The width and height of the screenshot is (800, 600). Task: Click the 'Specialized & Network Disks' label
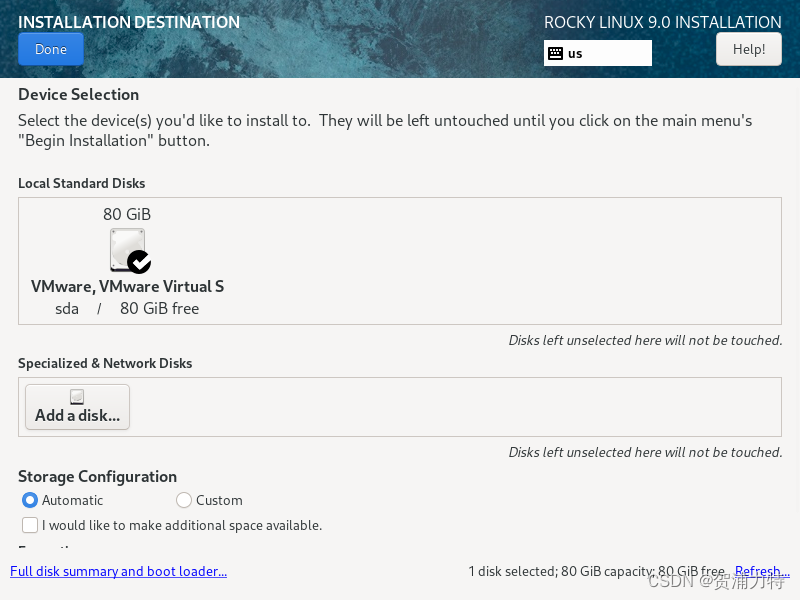(105, 363)
